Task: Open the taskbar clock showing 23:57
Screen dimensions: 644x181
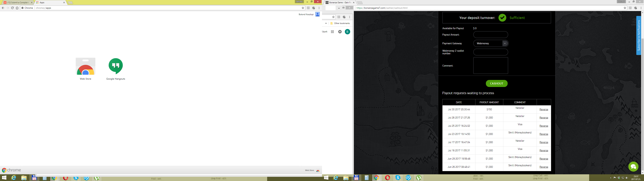Action: pos(636,178)
